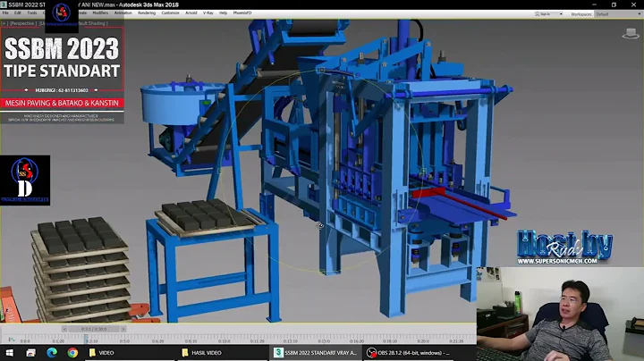This screenshot has height=361, width=644.
Task: Switch to 3ds Max taskbar button
Action: click(x=316, y=353)
